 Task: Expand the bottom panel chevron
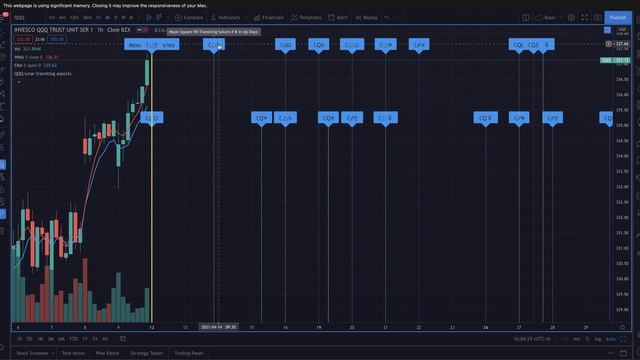click(611, 353)
